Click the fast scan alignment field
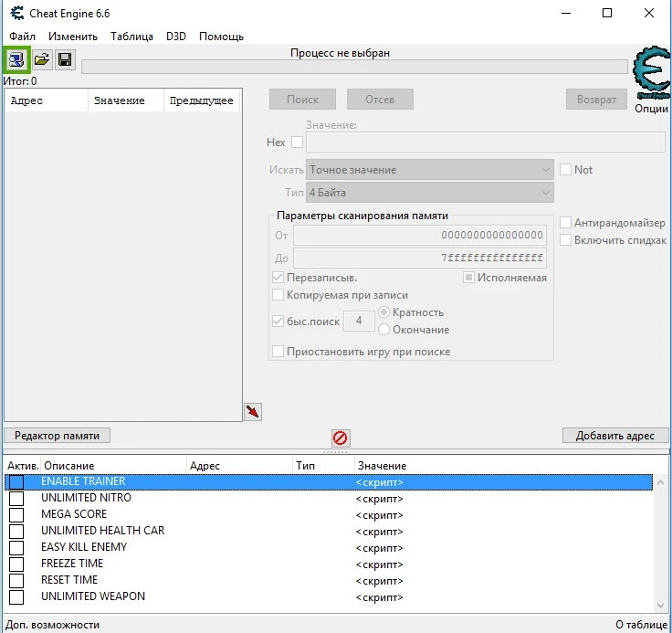The width and height of the screenshot is (672, 633). click(359, 321)
